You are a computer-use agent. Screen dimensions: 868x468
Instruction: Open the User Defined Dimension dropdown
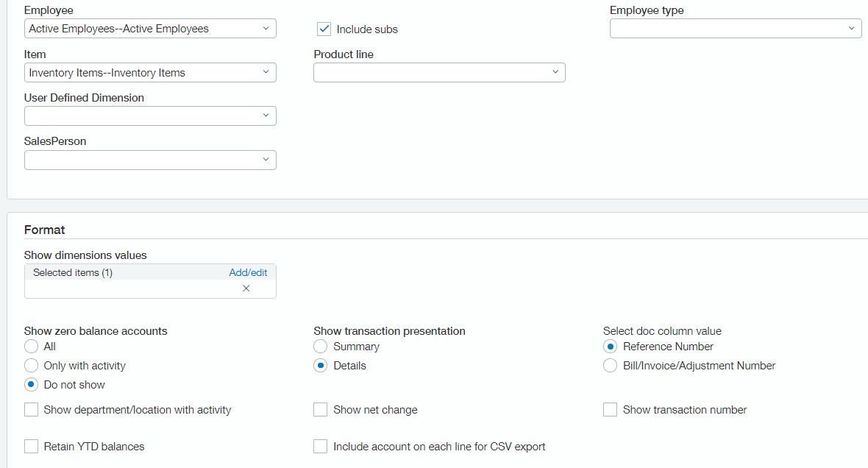coord(150,116)
